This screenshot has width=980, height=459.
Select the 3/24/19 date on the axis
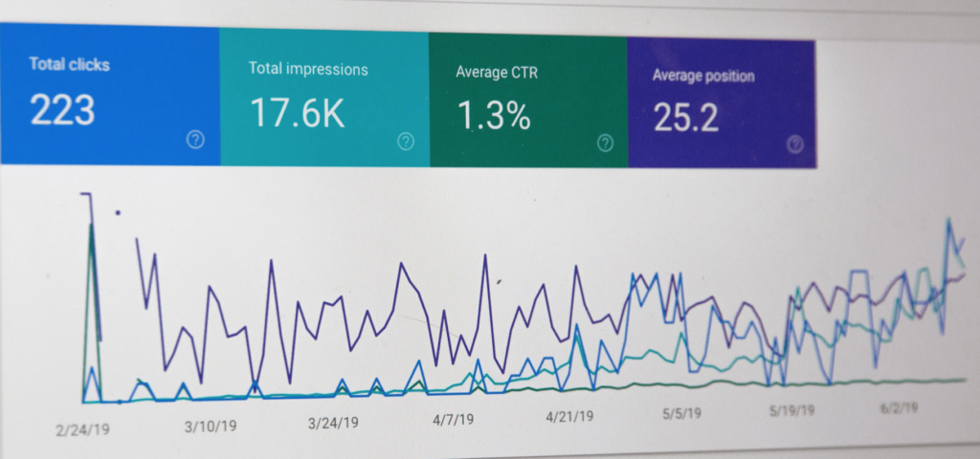[333, 423]
